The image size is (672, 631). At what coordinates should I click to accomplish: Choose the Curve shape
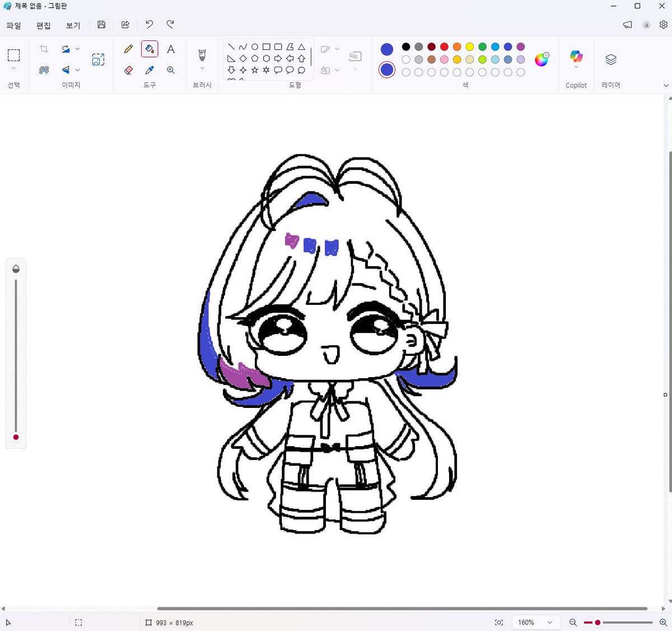[x=243, y=47]
